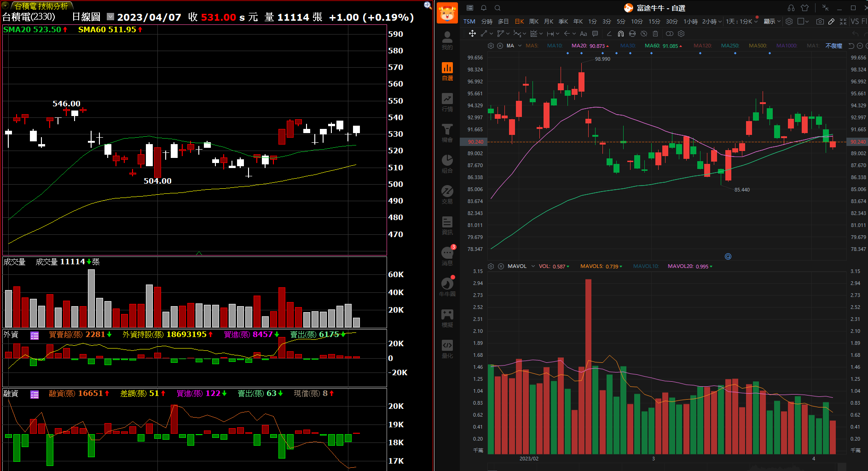Viewport: 868px width, 471px height.
Task: Open the layout square dropdown arrow
Action: click(807, 22)
